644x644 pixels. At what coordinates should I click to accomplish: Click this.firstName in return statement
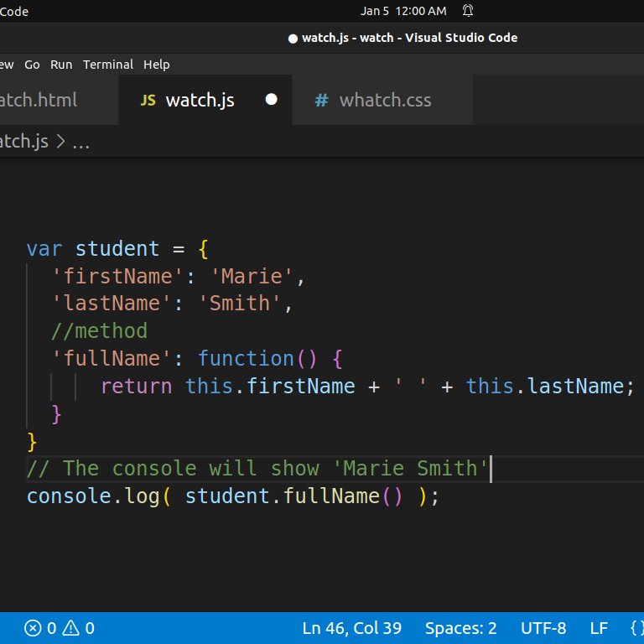pos(270,386)
